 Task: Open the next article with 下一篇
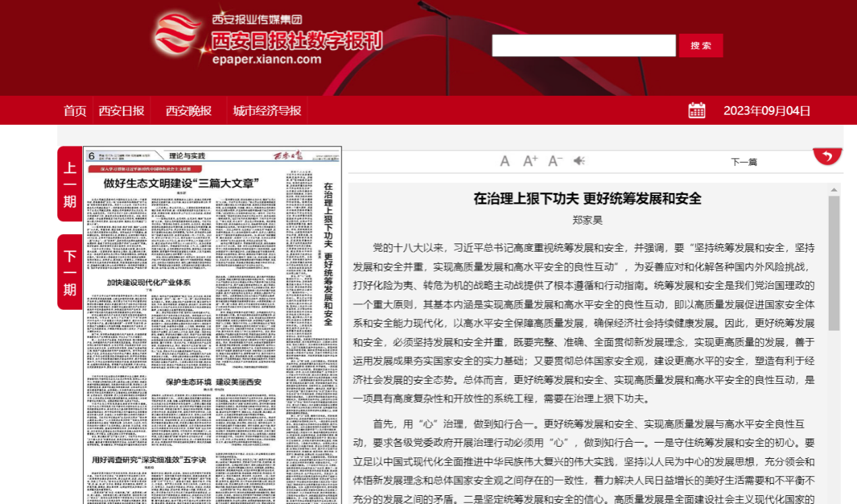744,162
